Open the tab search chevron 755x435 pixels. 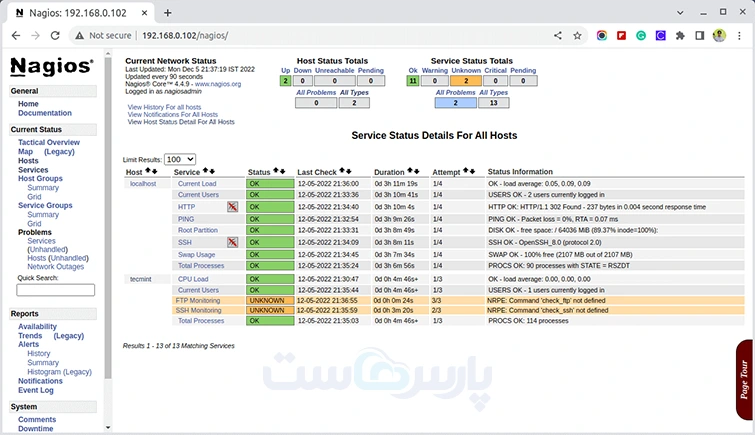[x=680, y=13]
